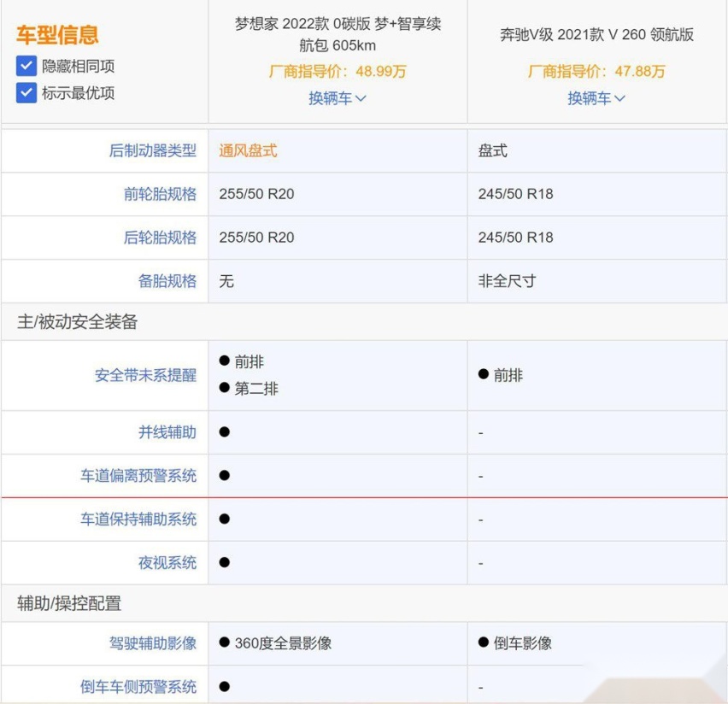Select the 通风盘式 highlighted value

click(x=248, y=150)
